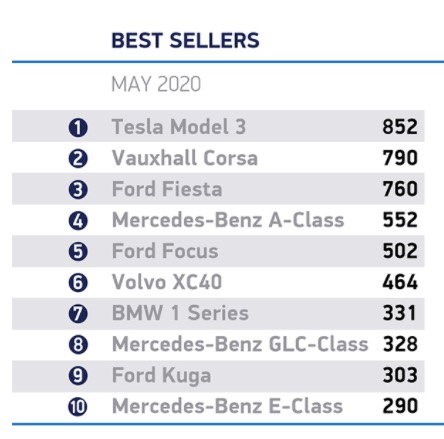
Task: Click Mercedes-Benz A-Class model name
Action: pyautogui.click(x=228, y=220)
